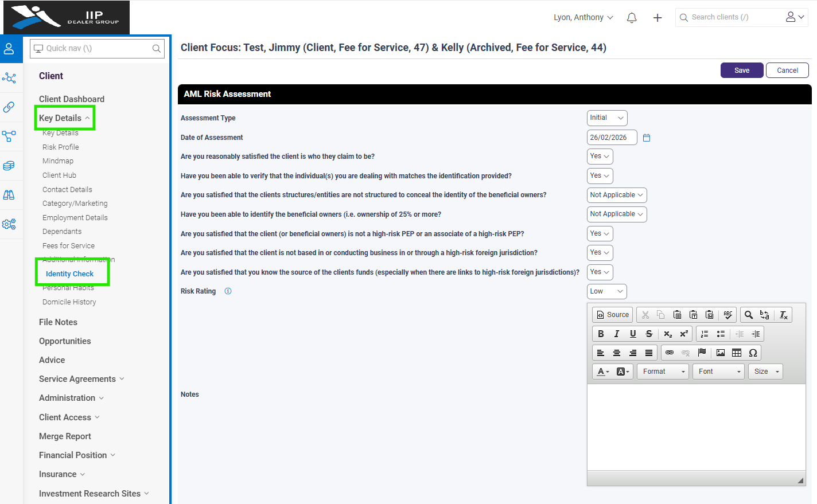This screenshot has height=504, width=817.
Task: Open the Source view in the notes editor
Action: (612, 315)
